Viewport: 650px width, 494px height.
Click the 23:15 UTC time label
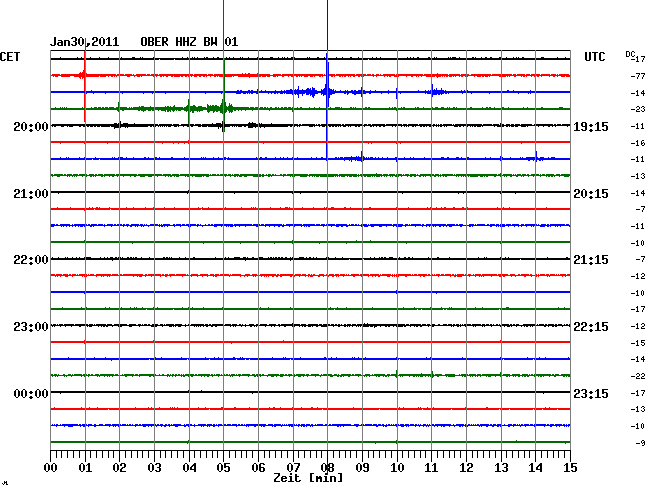point(591,393)
